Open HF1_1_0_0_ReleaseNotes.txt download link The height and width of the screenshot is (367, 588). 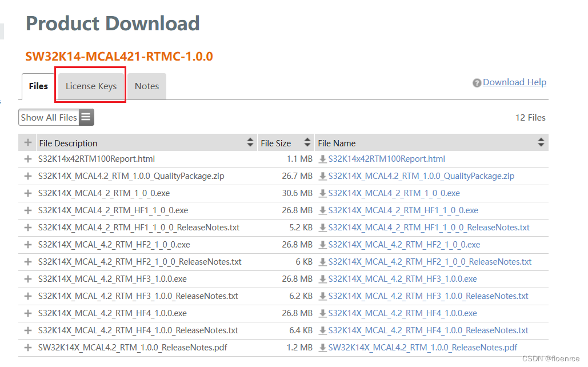(429, 228)
